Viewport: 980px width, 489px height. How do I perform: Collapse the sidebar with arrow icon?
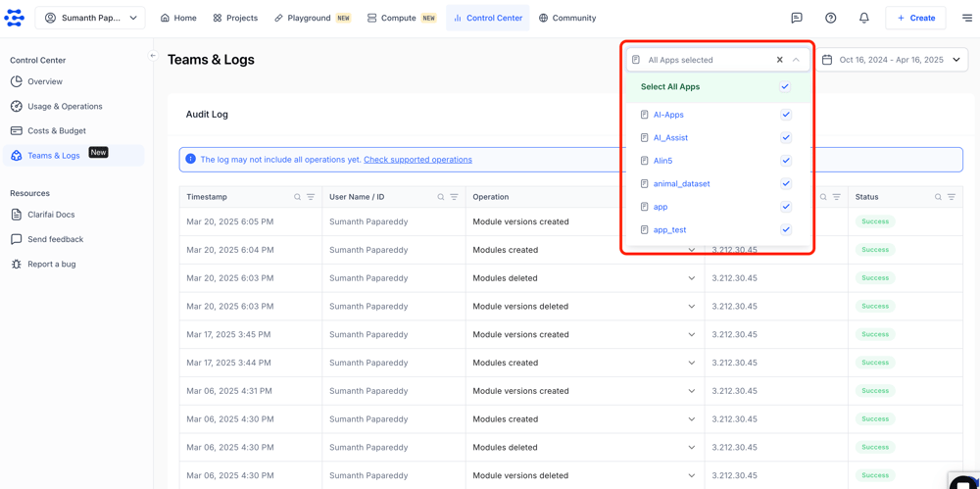153,56
